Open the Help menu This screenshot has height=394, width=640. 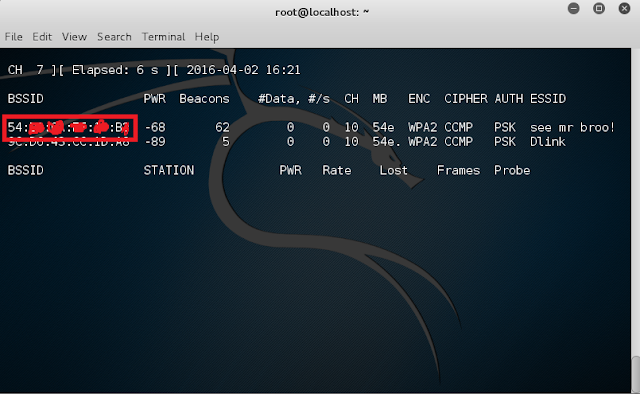207,37
